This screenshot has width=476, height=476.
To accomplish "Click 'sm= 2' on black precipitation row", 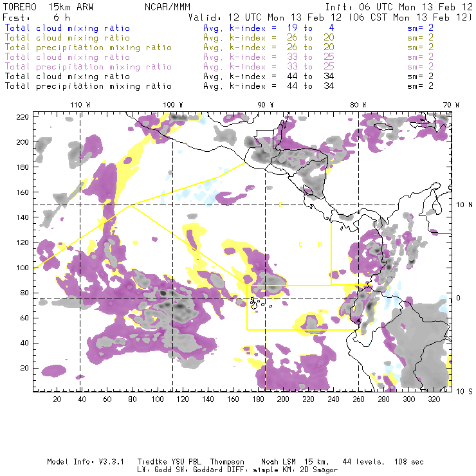I will coord(420,86).
